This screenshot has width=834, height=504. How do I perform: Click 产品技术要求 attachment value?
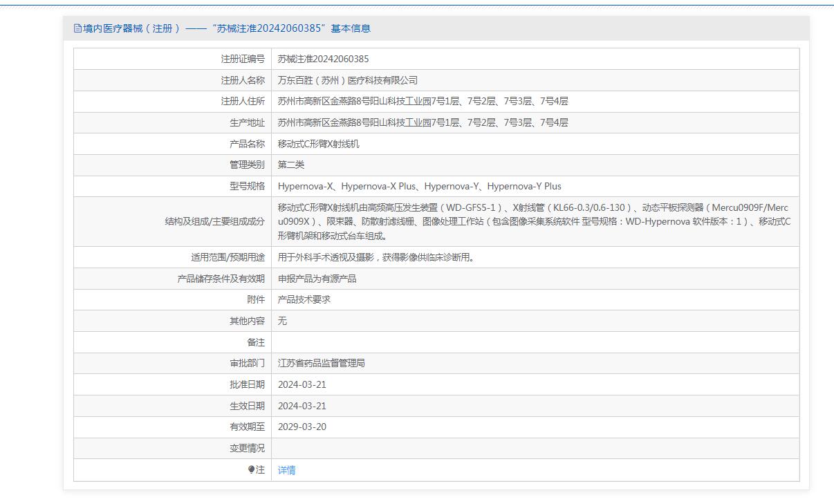304,299
